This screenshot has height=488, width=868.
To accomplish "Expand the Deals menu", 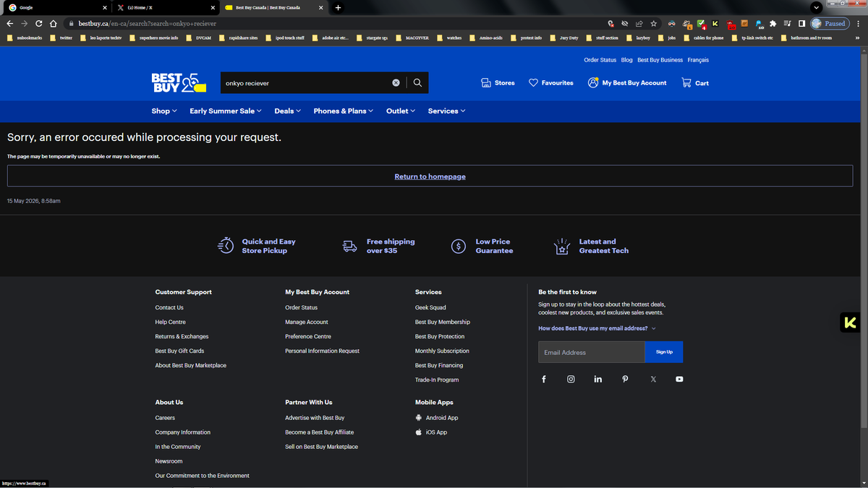I will click(288, 111).
